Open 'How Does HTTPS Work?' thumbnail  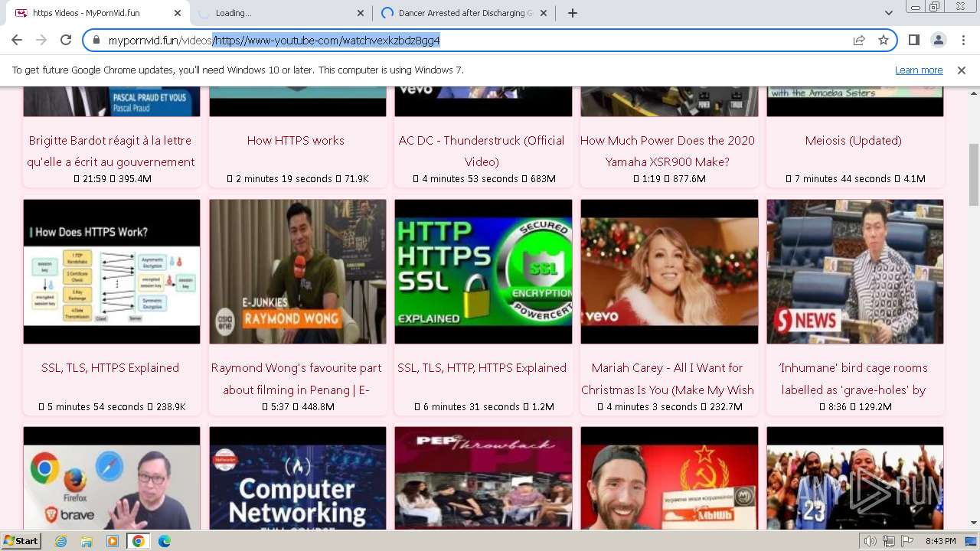[x=112, y=272]
